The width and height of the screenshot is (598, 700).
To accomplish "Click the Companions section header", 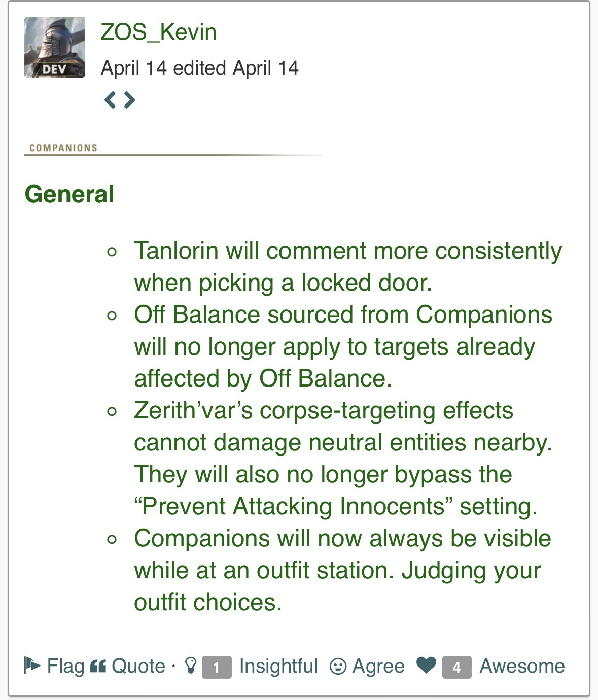I will pos(63,148).
